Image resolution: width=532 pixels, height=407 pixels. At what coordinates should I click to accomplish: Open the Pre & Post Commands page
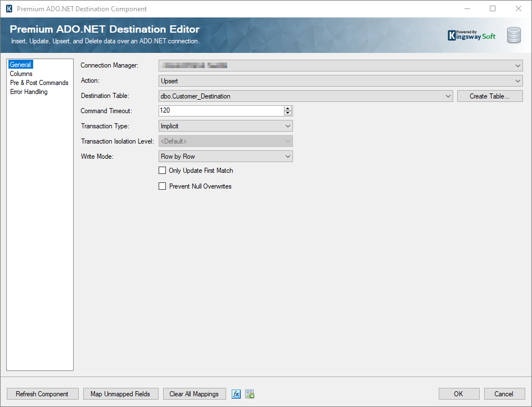click(39, 83)
